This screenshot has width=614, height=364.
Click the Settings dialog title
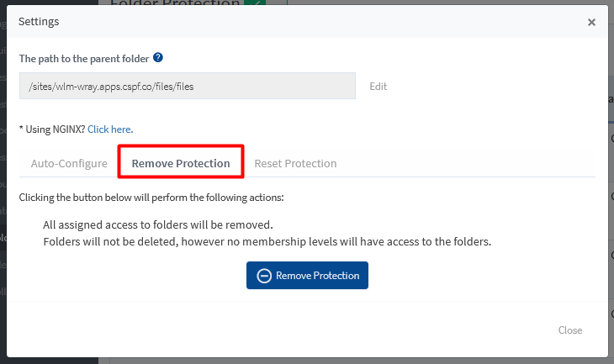coord(39,22)
